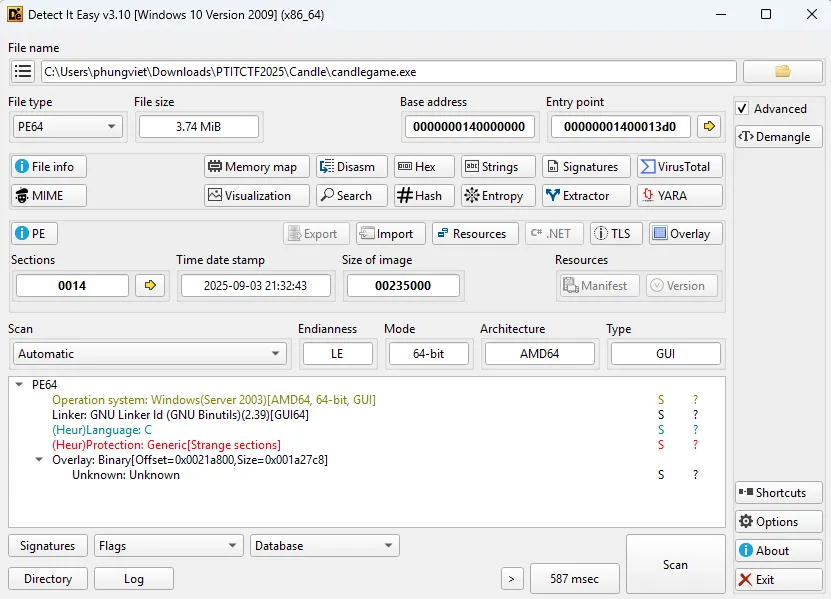Open the Flags dropdown
This screenshot has width=831, height=599.
pyautogui.click(x=168, y=546)
